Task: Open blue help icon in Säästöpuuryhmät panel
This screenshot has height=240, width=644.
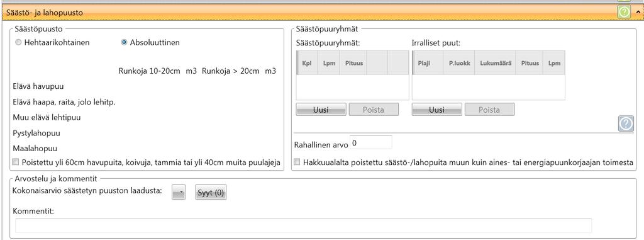Action: [626, 124]
